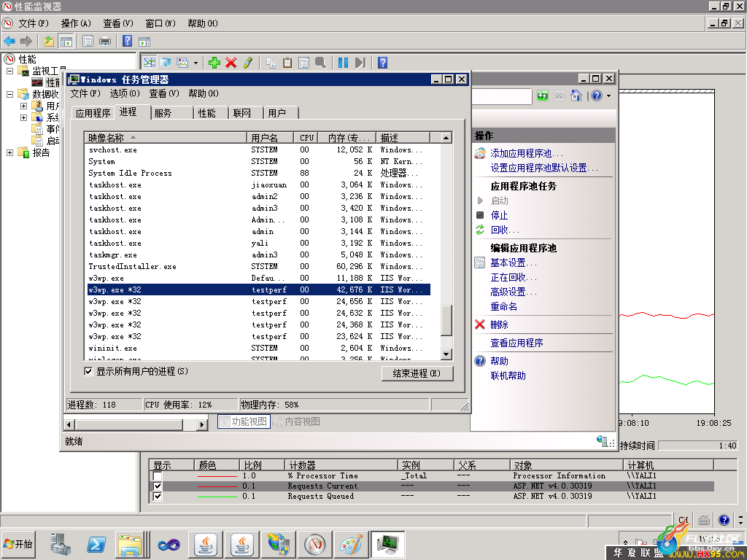The height and width of the screenshot is (560, 747).
Task: Open the Action menu in Performance Monitor
Action: click(76, 23)
